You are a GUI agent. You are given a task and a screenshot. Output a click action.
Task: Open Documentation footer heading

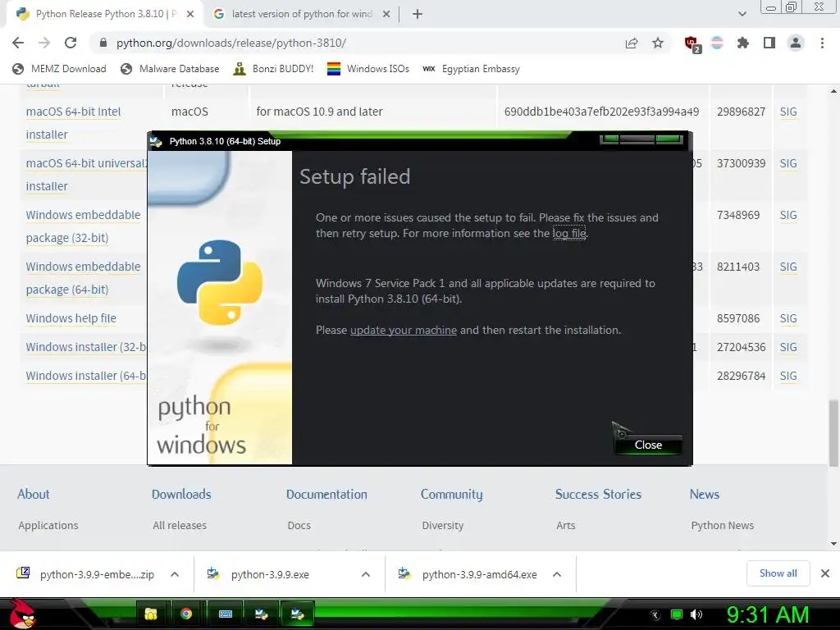click(x=326, y=494)
